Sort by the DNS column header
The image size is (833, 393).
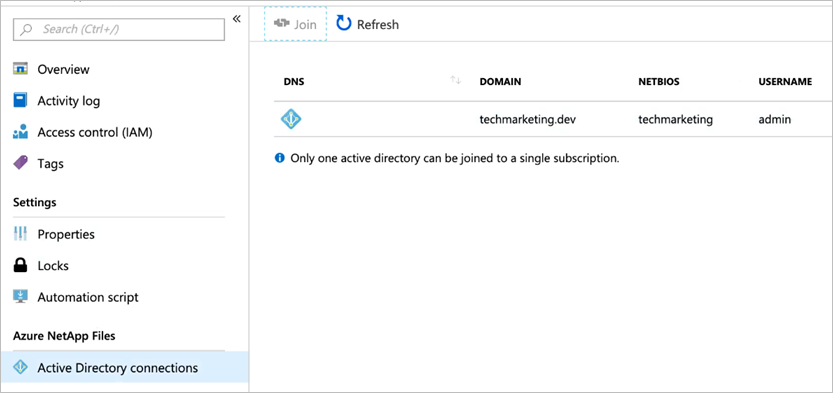[294, 82]
